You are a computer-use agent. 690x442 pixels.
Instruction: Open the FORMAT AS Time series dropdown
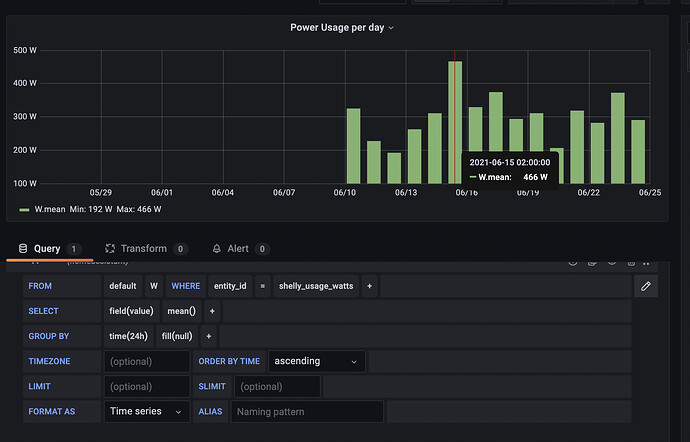pyautogui.click(x=147, y=412)
